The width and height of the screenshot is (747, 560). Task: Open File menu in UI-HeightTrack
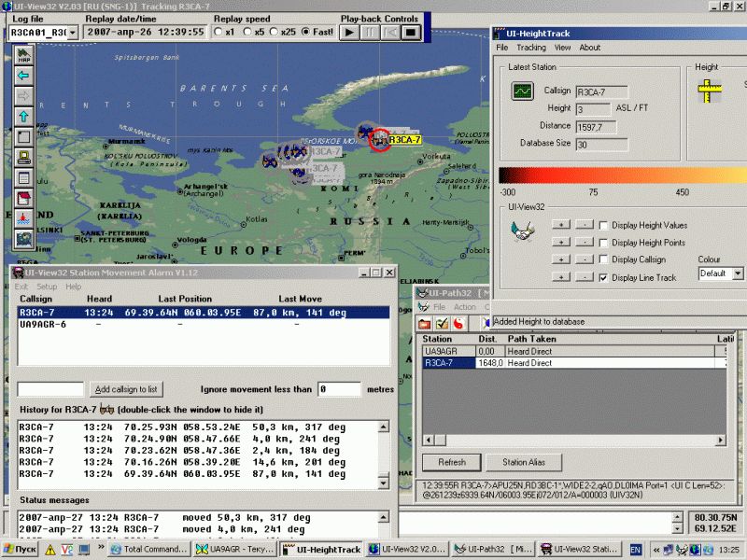click(x=501, y=48)
